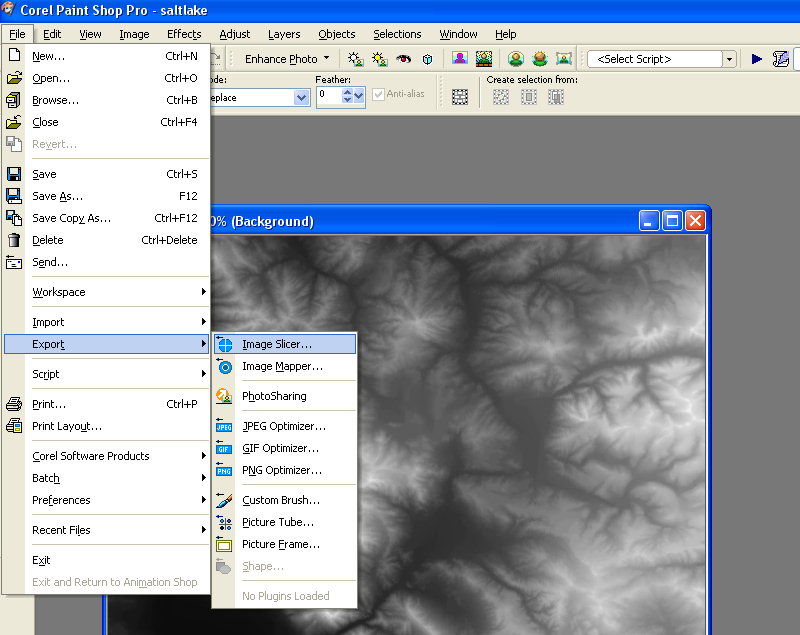800x635 pixels.
Task: Click the Feather stepper spin arrows
Action: pos(347,95)
